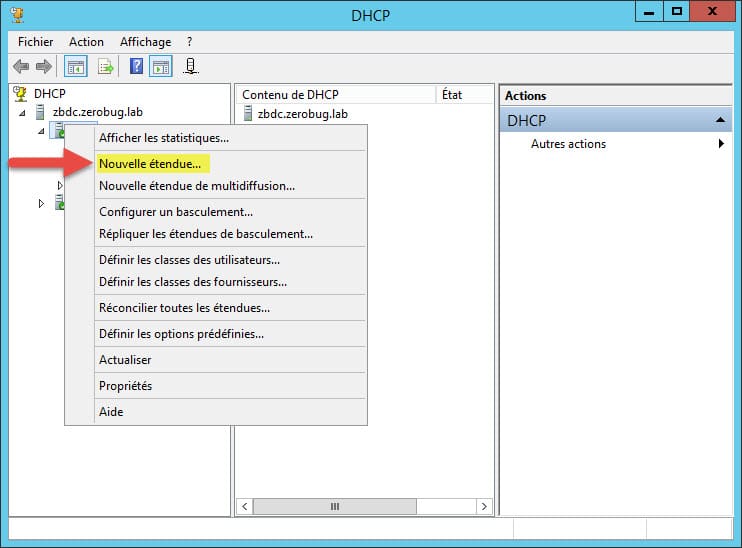Click Actualiser in the context menu
742x548 pixels.
[125, 360]
